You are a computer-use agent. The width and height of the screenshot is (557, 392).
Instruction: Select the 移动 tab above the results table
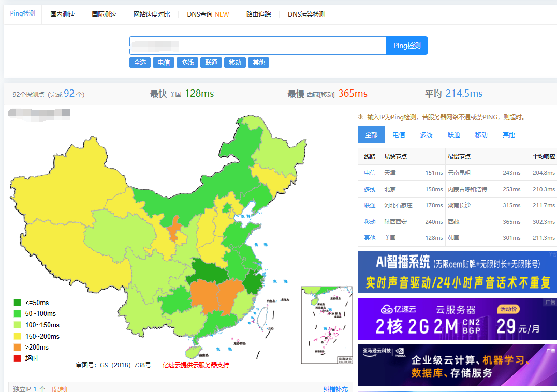(481, 134)
